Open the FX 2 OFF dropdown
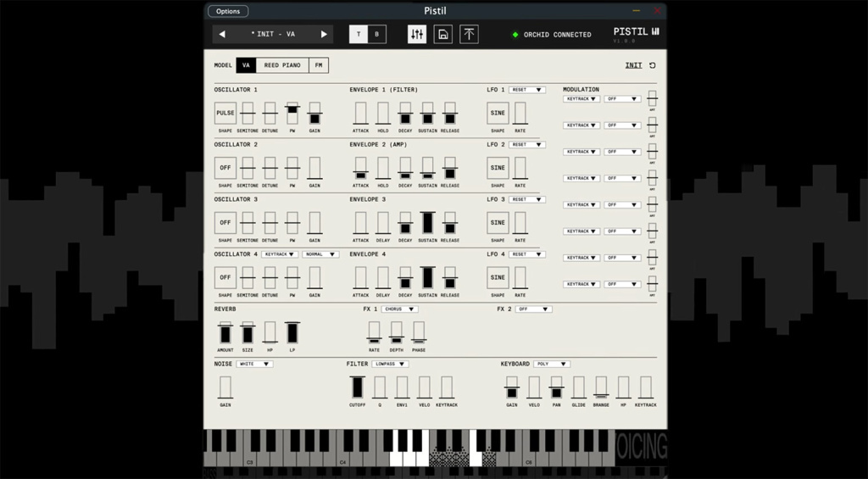The image size is (868, 479). tap(534, 309)
